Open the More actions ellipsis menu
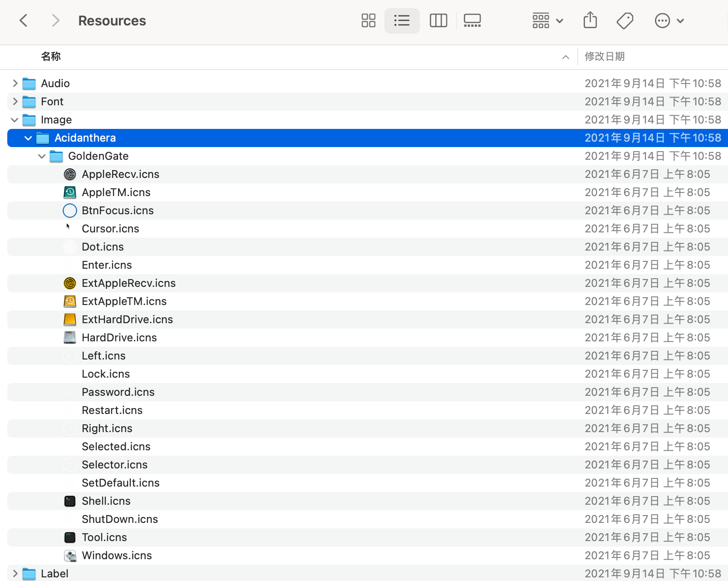 click(669, 20)
